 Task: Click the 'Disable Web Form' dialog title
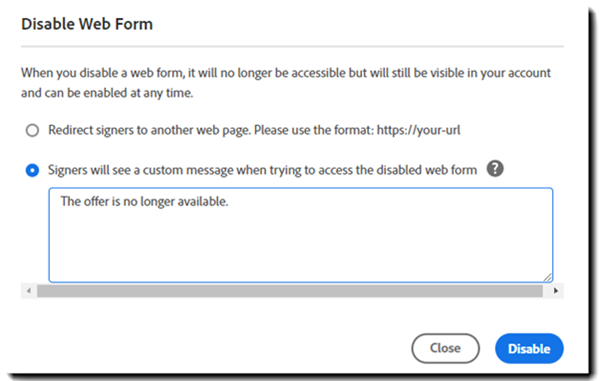click(87, 24)
